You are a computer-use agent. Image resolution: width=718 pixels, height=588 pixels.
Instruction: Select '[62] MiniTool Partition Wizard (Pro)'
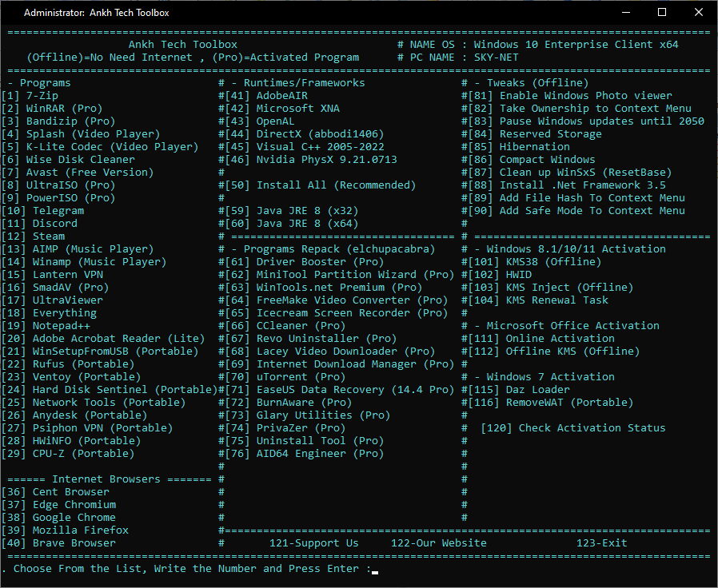click(340, 275)
